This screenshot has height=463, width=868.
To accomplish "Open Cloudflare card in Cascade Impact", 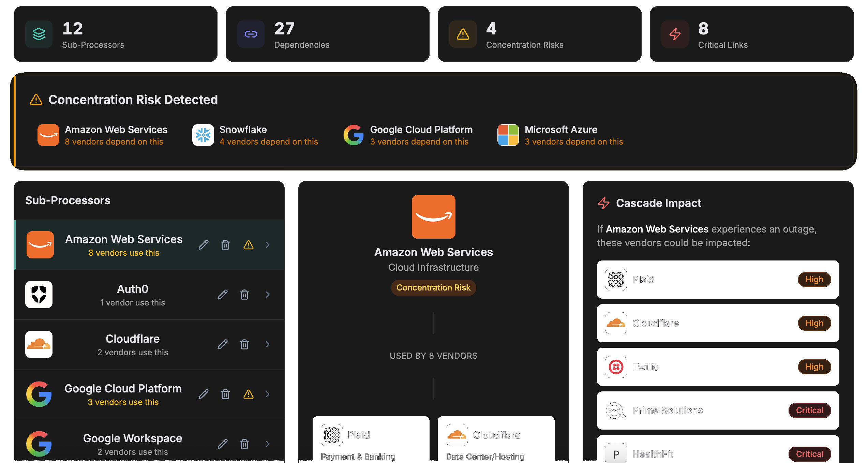I will [718, 323].
